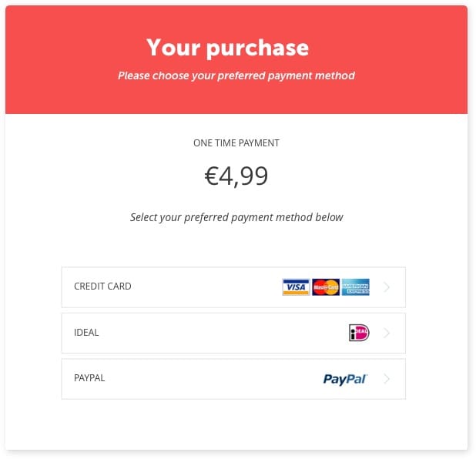Click the American Express logo
The width and height of the screenshot is (476, 459).
click(356, 287)
